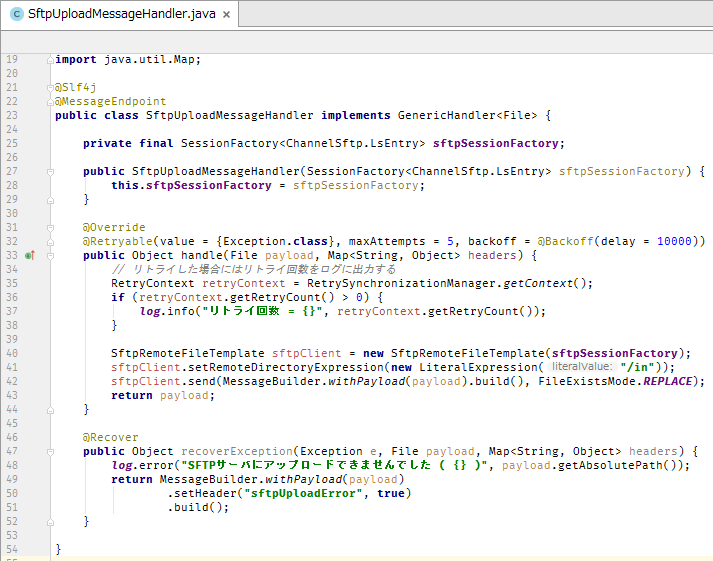Click the Japanese comment on line 34

(x=254, y=270)
